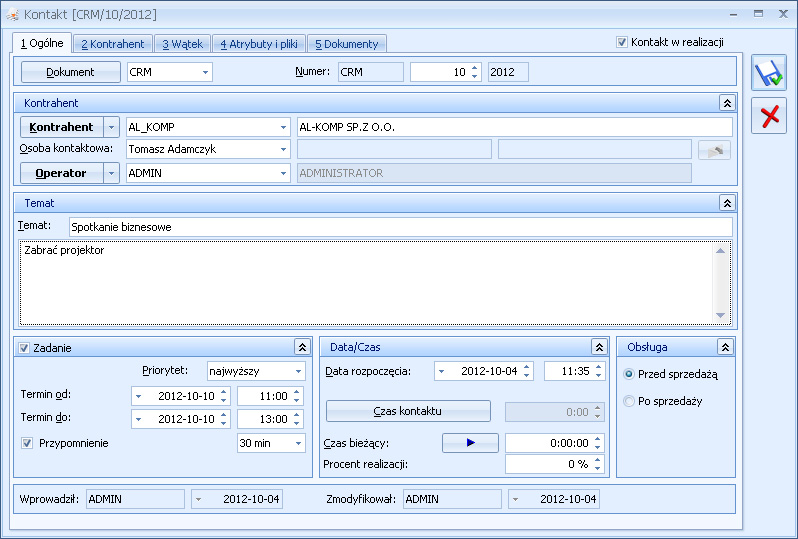Disable the Przypomnienie checkbox
The height and width of the screenshot is (539, 798).
point(27,443)
